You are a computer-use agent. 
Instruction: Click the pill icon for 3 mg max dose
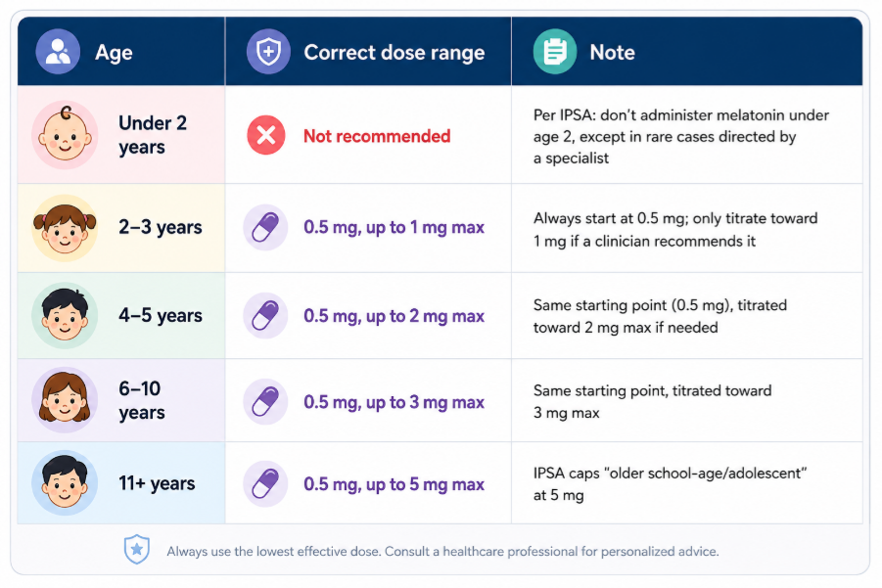[x=265, y=401]
